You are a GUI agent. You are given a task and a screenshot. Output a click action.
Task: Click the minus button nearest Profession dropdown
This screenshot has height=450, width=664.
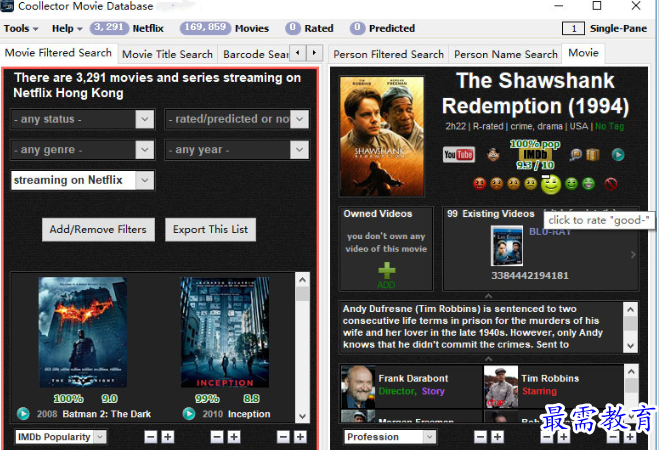480,437
